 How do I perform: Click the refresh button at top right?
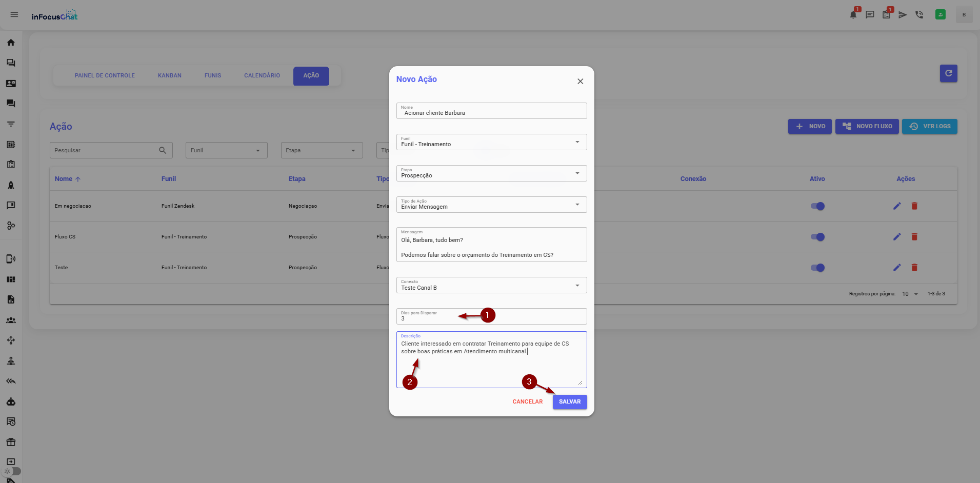pos(948,73)
